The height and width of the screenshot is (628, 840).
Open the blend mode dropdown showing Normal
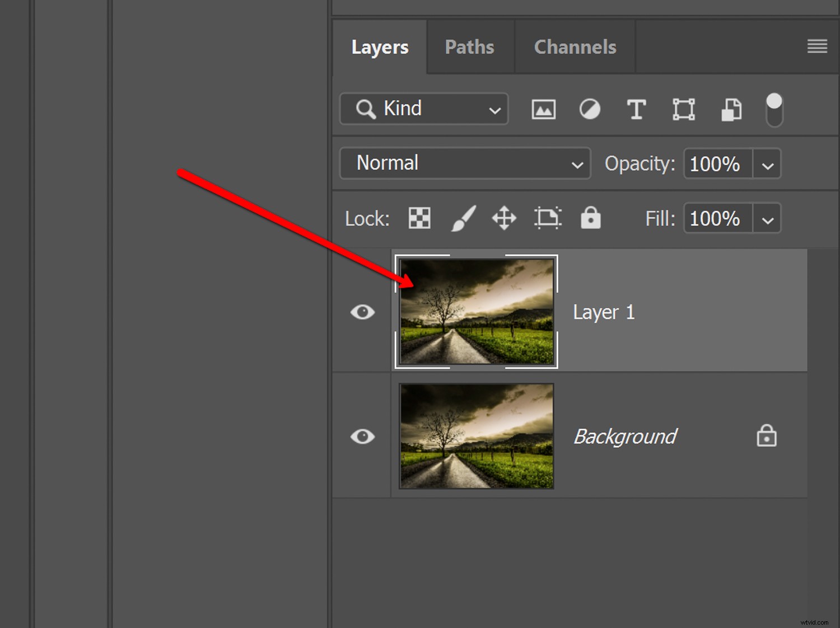point(577,163)
